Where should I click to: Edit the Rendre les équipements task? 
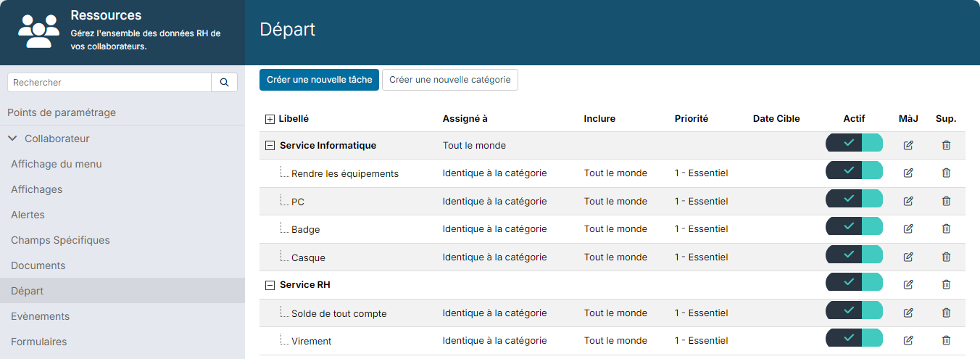pos(908,173)
